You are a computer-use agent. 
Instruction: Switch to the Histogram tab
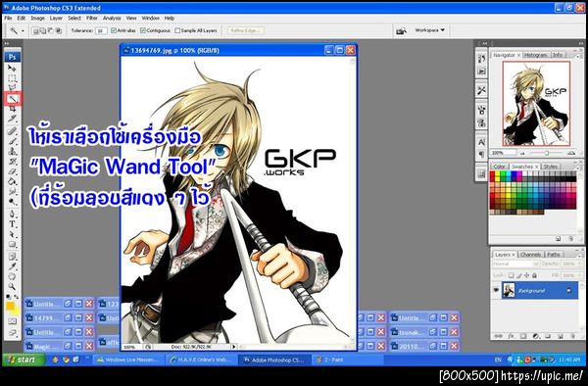535,55
